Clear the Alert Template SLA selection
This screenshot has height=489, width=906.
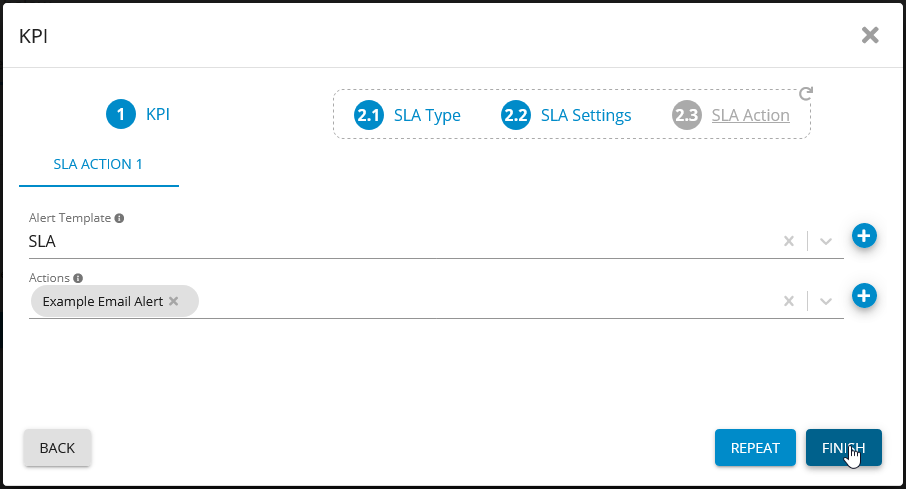tap(788, 241)
